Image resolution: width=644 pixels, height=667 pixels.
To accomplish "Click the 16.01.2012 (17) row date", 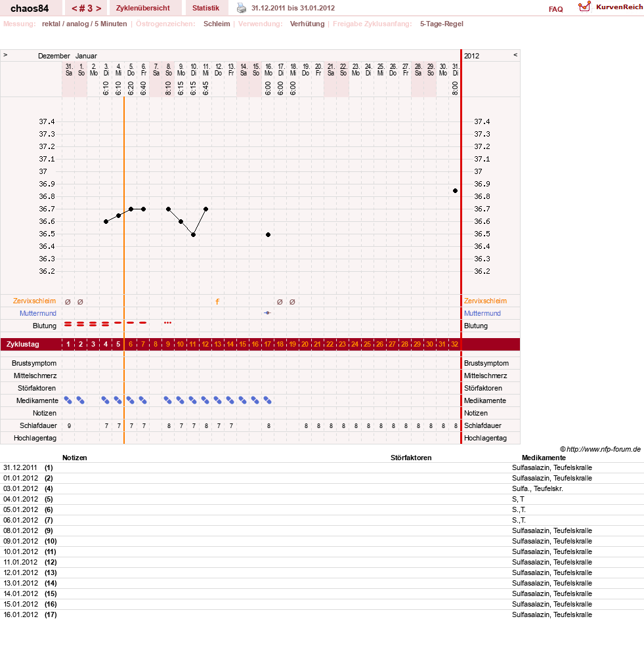I will 20,614.
